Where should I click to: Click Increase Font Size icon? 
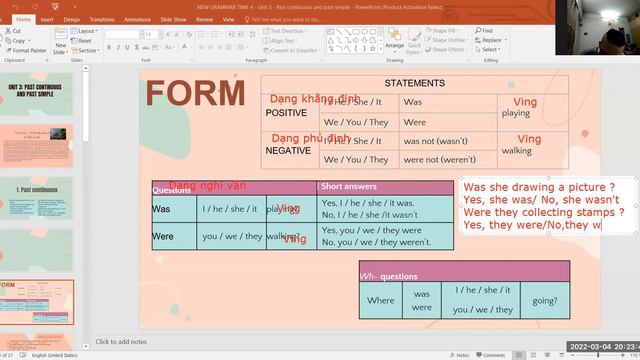168,35
